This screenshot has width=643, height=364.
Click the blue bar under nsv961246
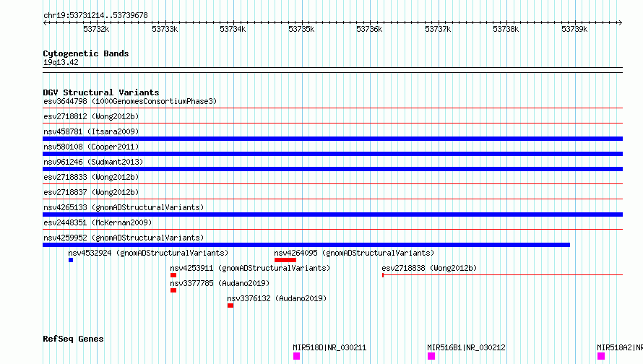pos(332,169)
